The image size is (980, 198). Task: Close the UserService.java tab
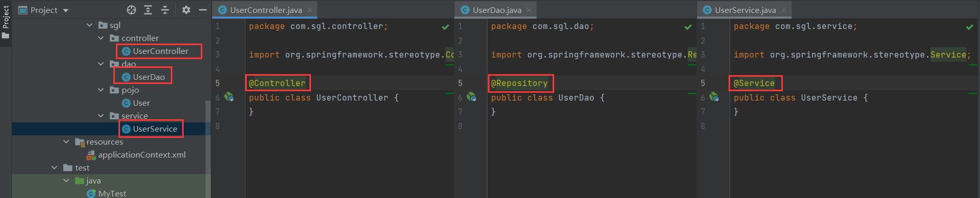click(784, 10)
